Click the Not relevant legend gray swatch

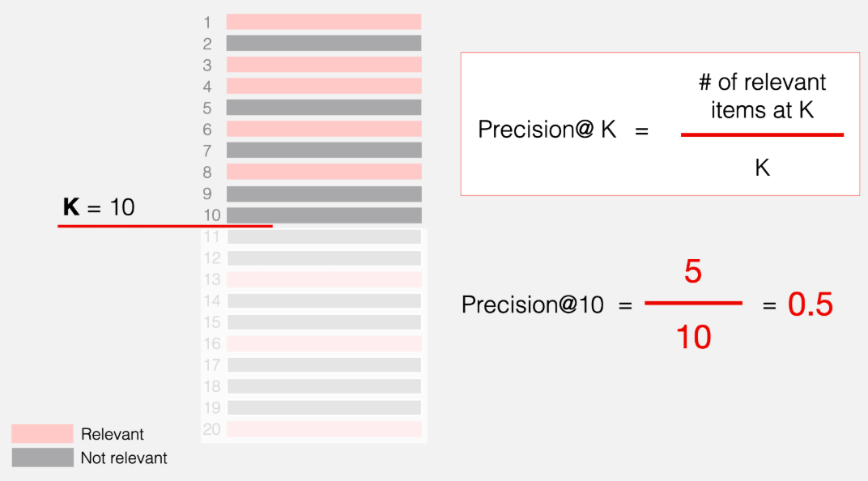coord(42,458)
